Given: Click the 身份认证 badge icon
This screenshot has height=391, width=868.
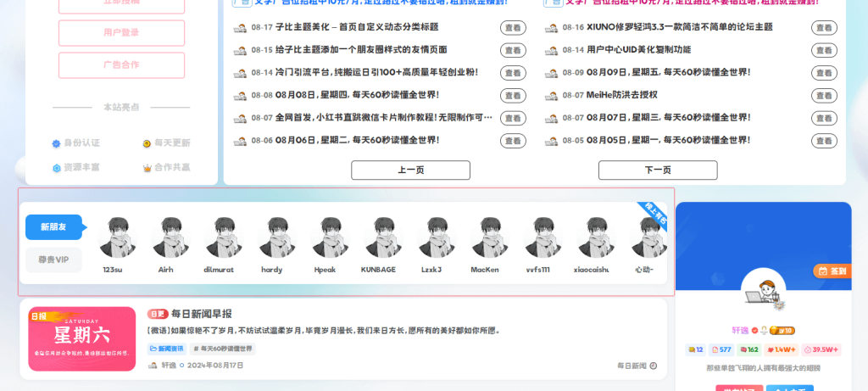Looking at the screenshot, I should click(57, 143).
